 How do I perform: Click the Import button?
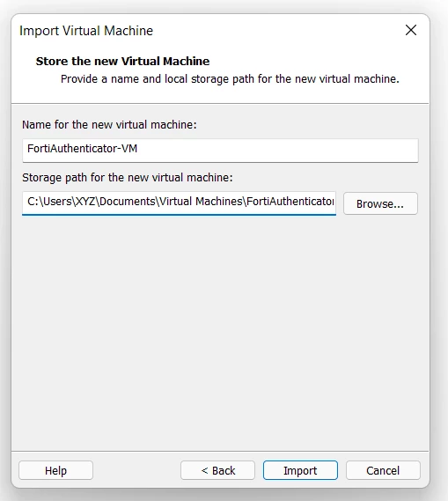point(300,470)
